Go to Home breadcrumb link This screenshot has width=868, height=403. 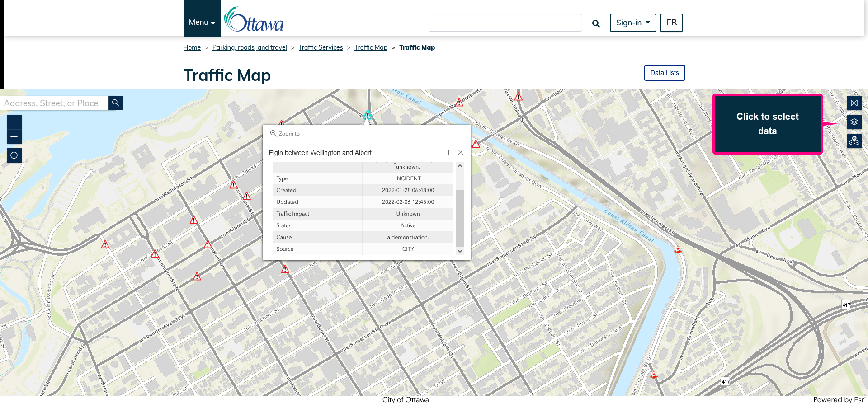(x=192, y=47)
